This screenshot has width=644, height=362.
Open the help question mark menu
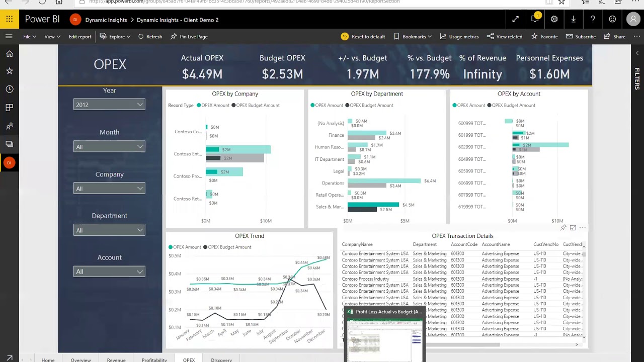tap(593, 20)
